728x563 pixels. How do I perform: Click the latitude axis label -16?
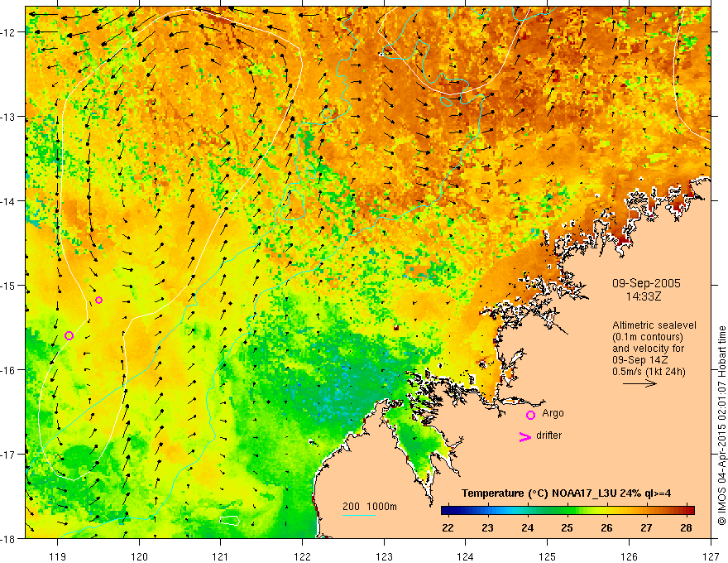[x=9, y=370]
